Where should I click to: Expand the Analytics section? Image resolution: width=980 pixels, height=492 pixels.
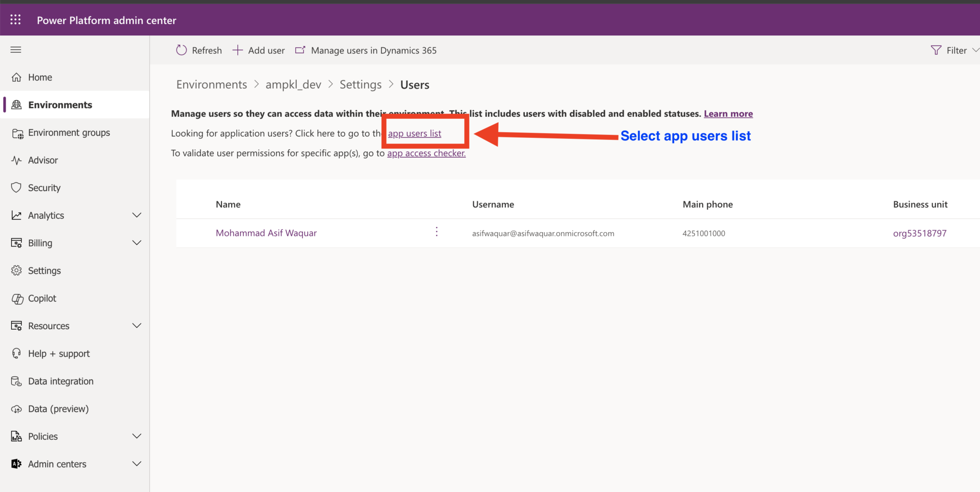137,215
